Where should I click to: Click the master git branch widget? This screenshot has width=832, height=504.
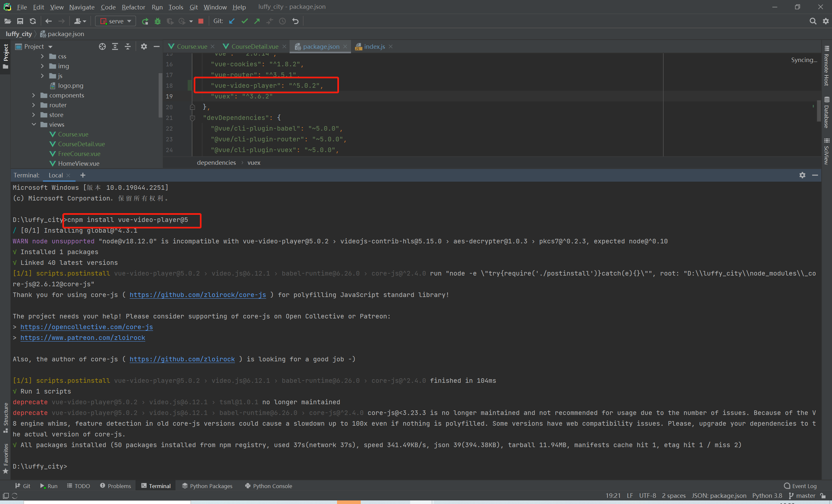coord(803,496)
